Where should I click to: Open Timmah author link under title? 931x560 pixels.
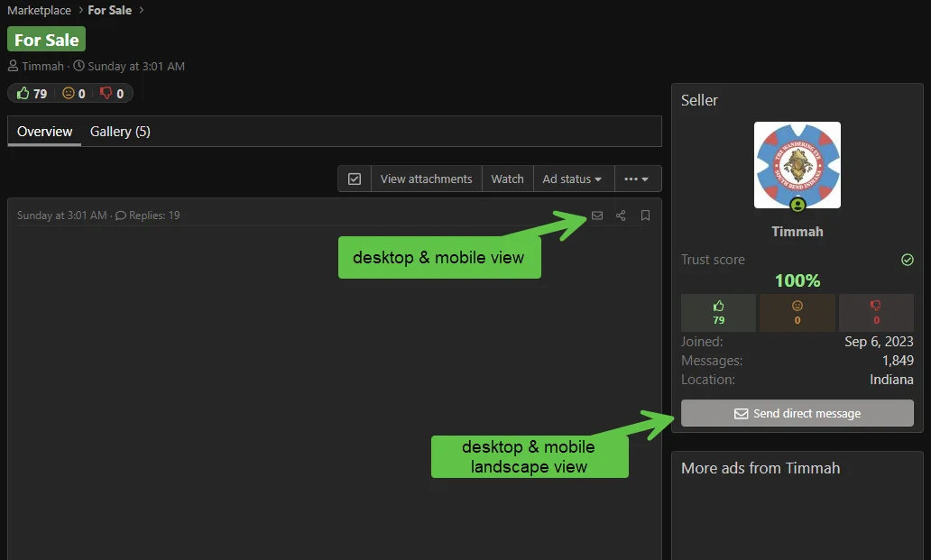tap(42, 67)
